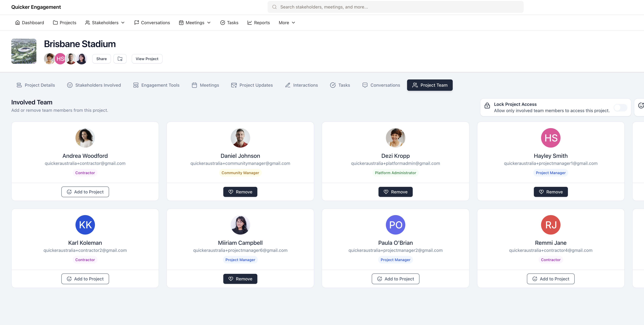This screenshot has height=325, width=644.
Task: Remove Daniel Johnson from the project
Action: click(x=240, y=192)
